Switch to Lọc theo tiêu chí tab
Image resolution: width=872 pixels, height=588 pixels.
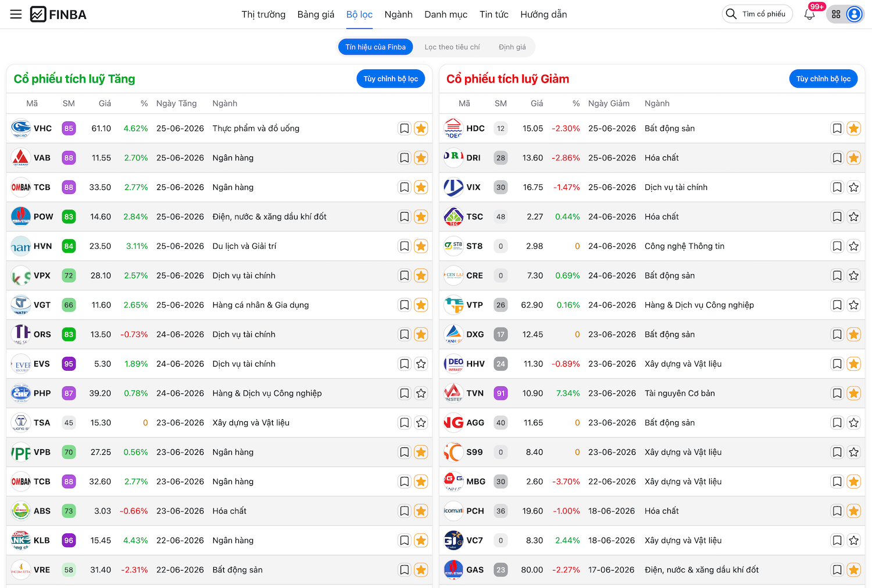[452, 47]
